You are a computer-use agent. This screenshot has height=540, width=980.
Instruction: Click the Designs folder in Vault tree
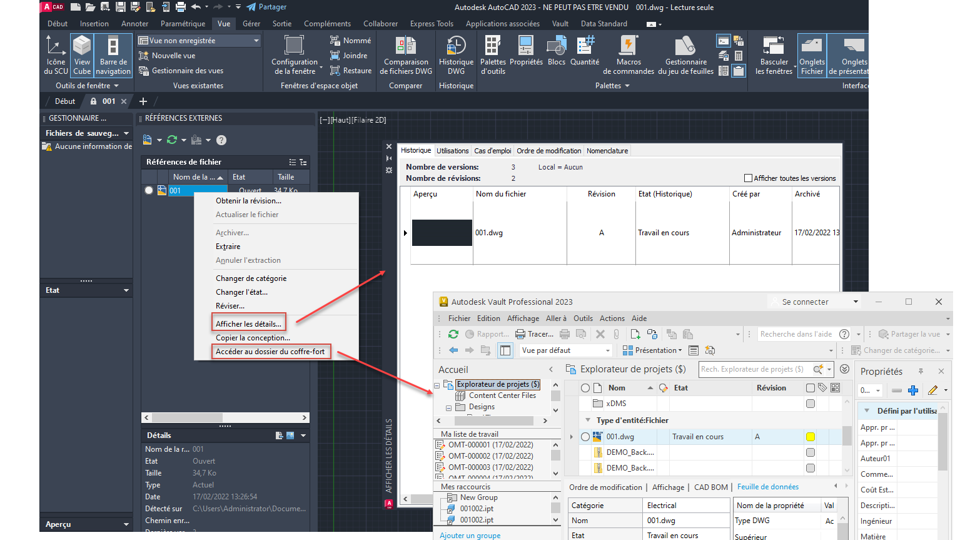pyautogui.click(x=482, y=407)
